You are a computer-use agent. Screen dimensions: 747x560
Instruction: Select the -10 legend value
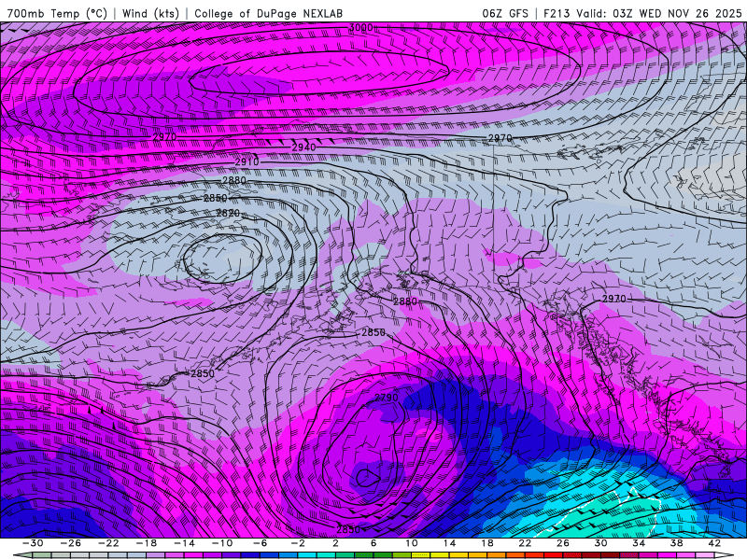[222, 543]
